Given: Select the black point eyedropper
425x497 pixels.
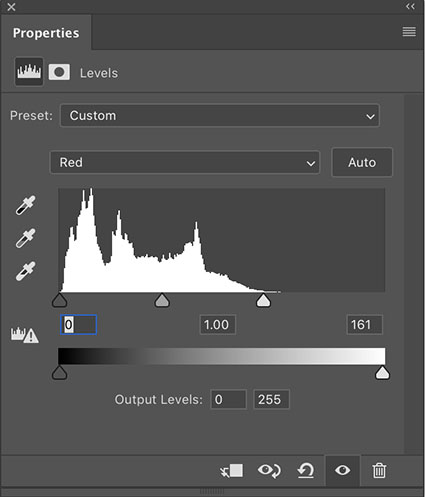Looking at the screenshot, I should click(25, 205).
